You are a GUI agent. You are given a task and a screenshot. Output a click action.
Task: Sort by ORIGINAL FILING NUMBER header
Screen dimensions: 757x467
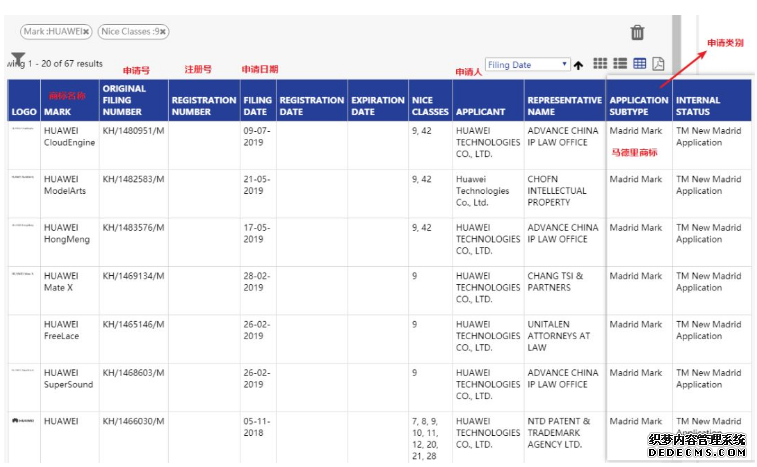pyautogui.click(x=124, y=100)
